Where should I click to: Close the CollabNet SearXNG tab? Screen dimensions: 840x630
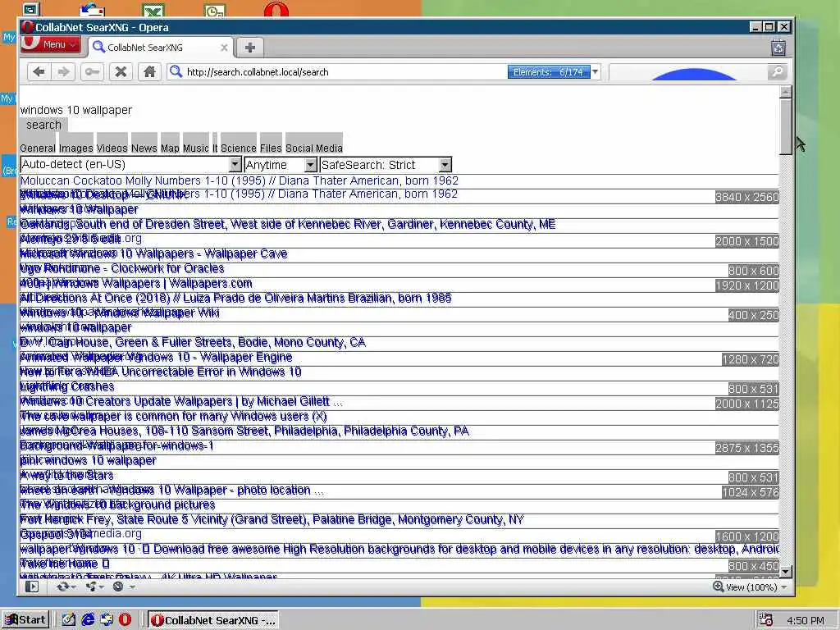pos(224,47)
